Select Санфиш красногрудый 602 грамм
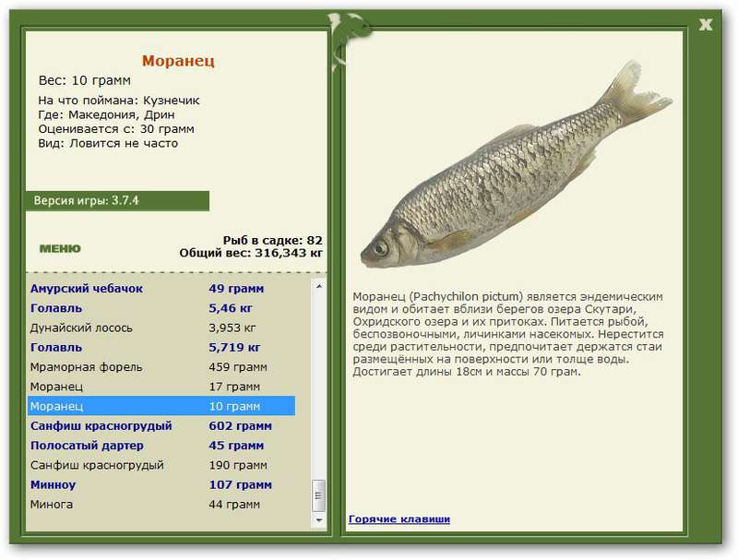738x560 pixels. point(101,426)
